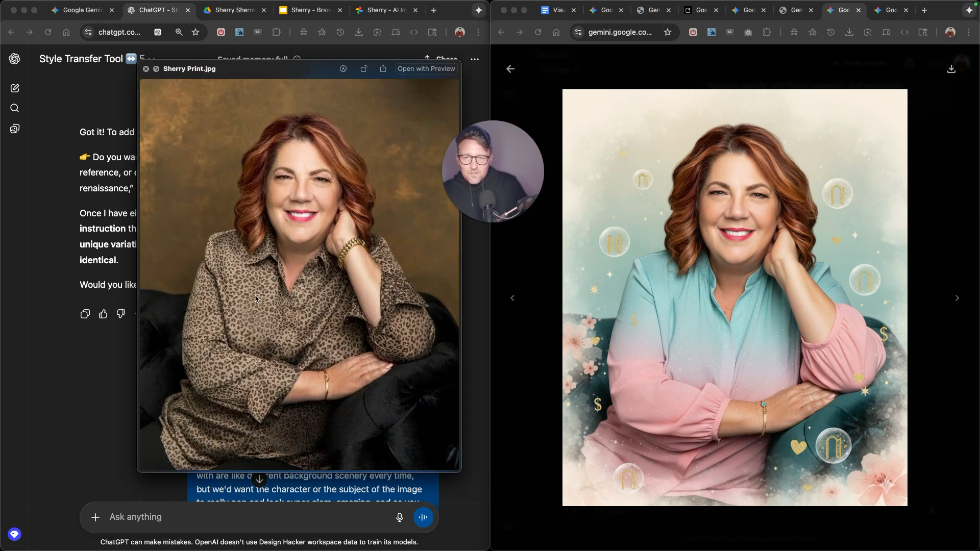980x551 pixels.
Task: Download the Gemini generated image
Action: [x=951, y=69]
